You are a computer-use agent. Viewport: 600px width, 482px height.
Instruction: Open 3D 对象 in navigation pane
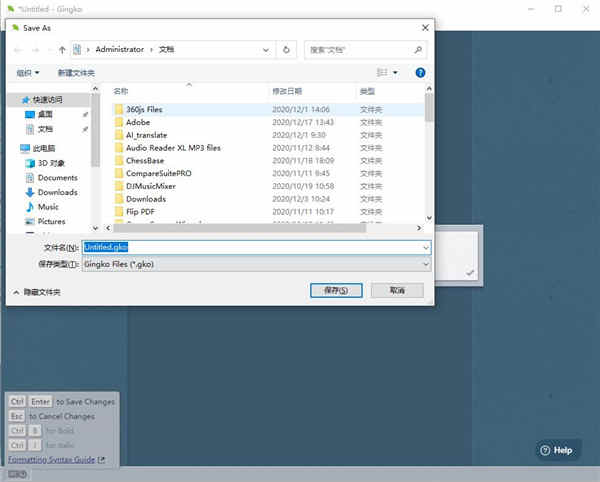(x=51, y=163)
